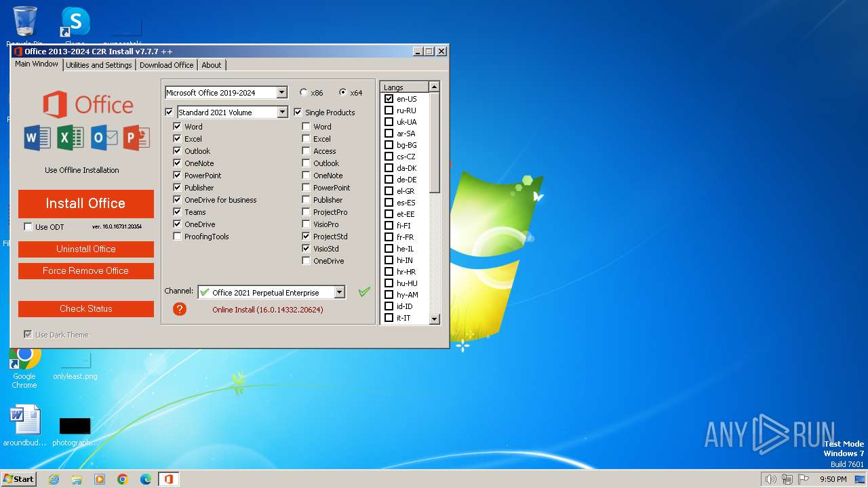
Task: Click the Word icon in Office logo panel
Action: (x=37, y=138)
